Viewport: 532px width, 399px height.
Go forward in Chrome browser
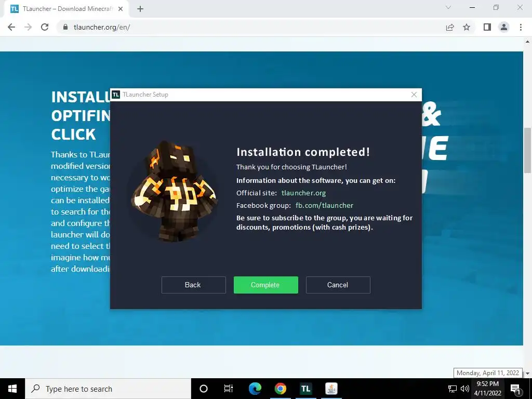[28, 27]
